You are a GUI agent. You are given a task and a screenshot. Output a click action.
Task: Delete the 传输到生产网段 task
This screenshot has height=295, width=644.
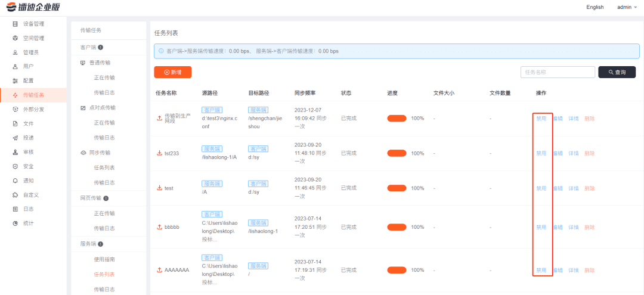(589, 118)
